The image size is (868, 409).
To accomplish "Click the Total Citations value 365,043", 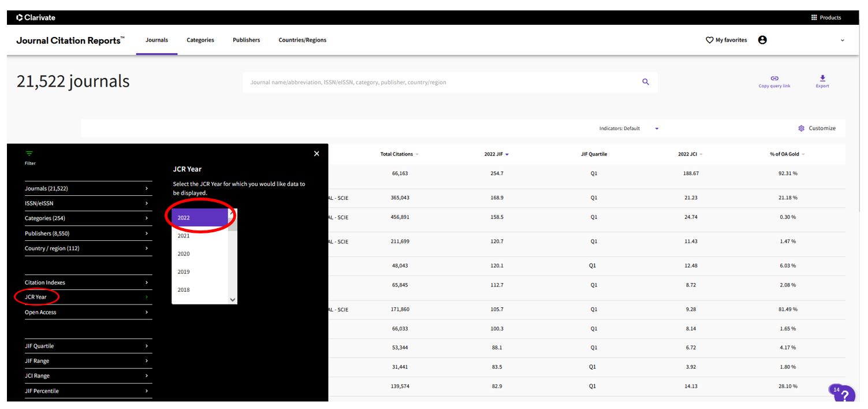I will click(x=400, y=198).
